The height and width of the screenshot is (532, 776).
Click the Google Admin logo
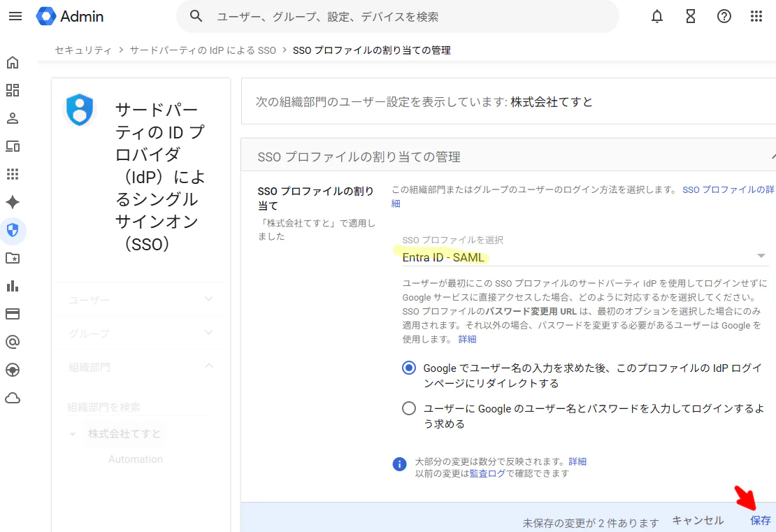[x=70, y=16]
